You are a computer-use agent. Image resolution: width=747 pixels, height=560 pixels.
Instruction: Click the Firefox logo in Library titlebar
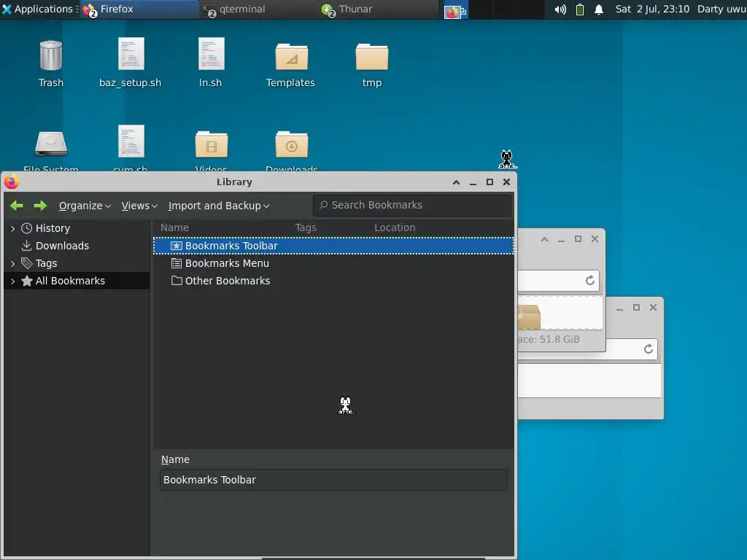(x=12, y=182)
